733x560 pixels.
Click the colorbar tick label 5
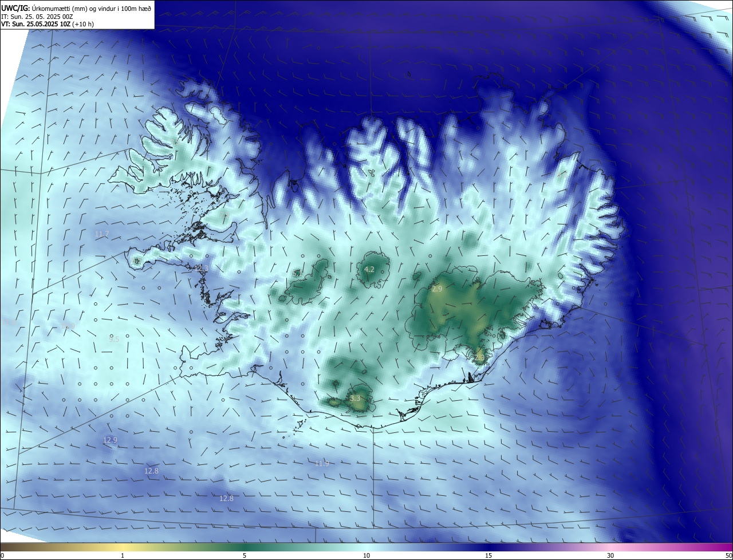[x=245, y=555]
